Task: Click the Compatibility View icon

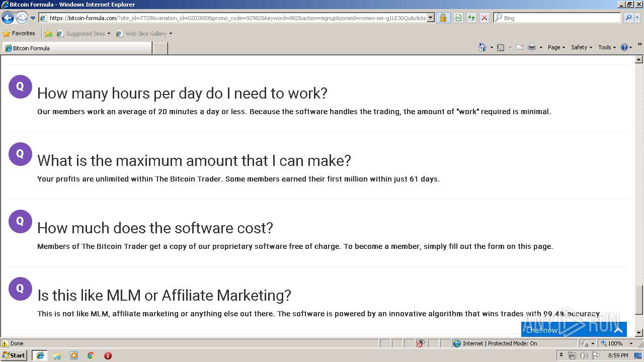Action: (x=458, y=18)
